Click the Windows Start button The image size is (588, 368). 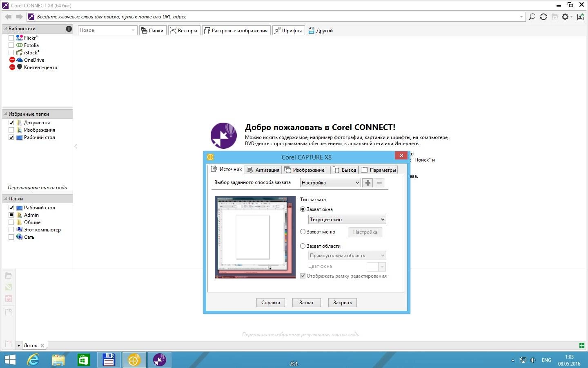[x=10, y=360]
